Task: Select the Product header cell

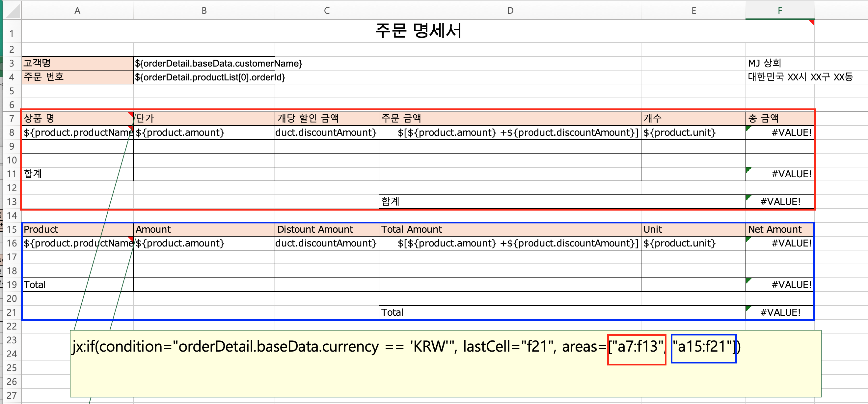Action: (x=77, y=229)
